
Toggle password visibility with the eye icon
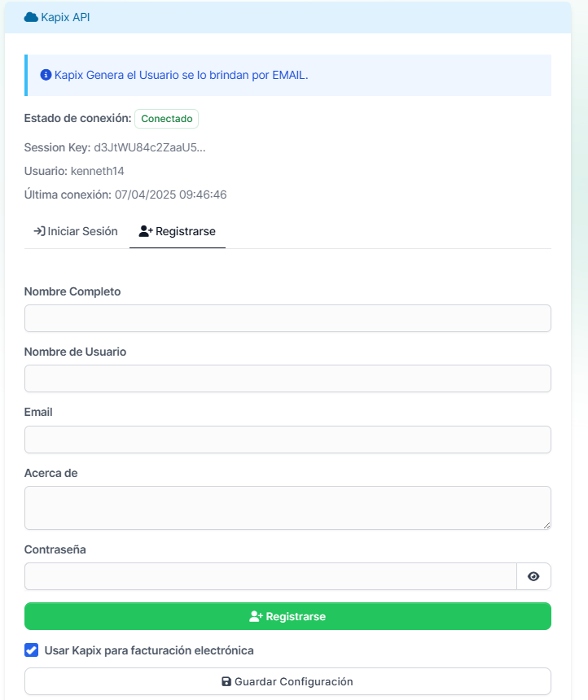[533, 576]
